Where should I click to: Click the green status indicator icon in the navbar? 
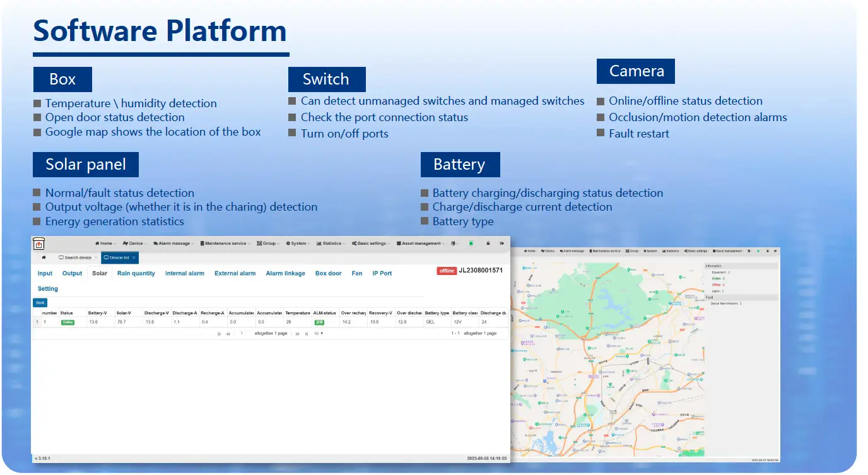point(471,243)
